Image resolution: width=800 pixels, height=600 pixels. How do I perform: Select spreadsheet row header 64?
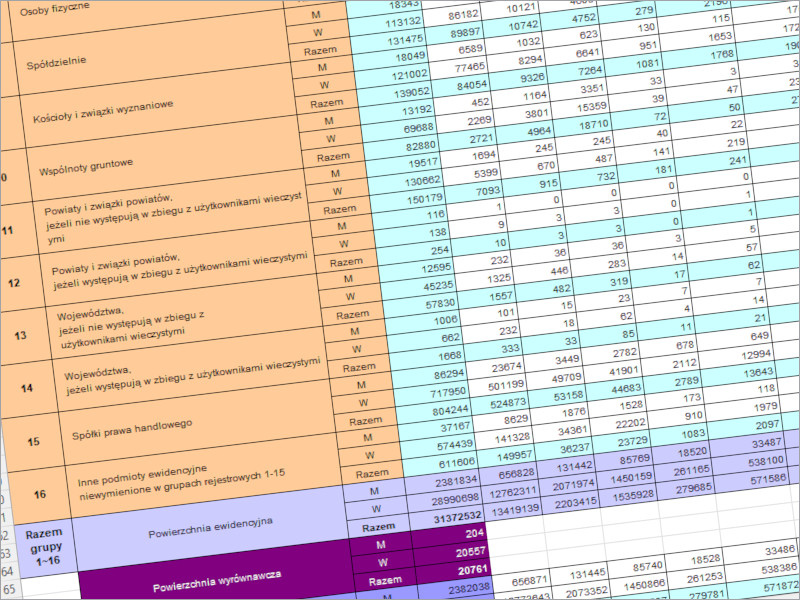[7, 571]
